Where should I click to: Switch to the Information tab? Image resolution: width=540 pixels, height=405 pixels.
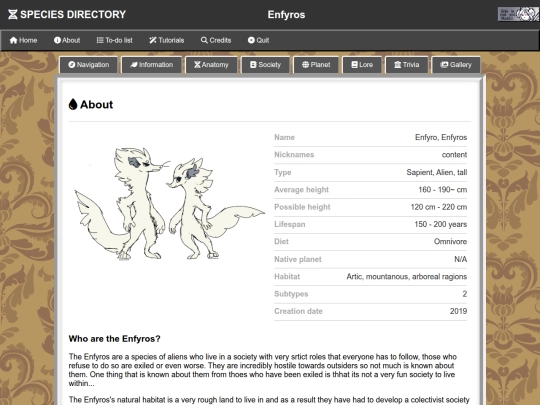(152, 65)
